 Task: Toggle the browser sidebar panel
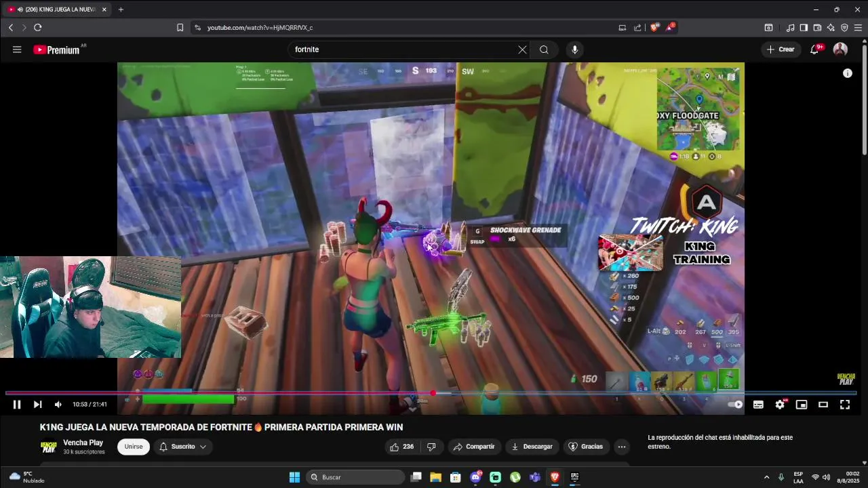tap(804, 28)
